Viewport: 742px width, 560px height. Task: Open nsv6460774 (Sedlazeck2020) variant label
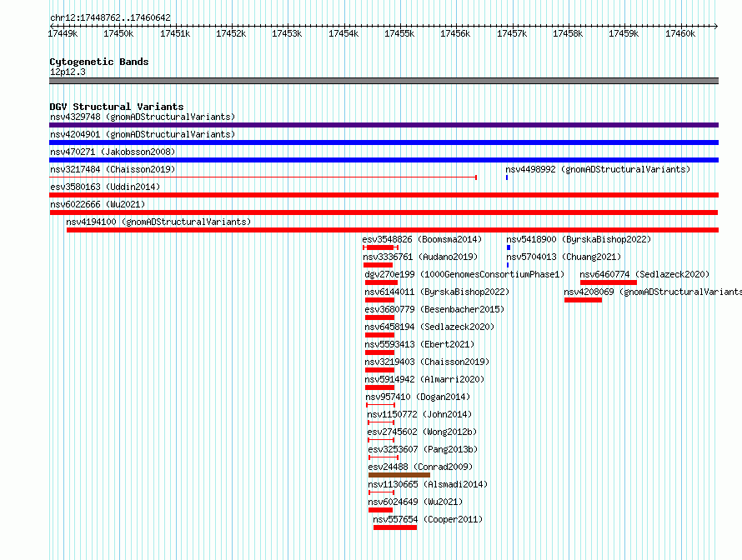coord(644,274)
